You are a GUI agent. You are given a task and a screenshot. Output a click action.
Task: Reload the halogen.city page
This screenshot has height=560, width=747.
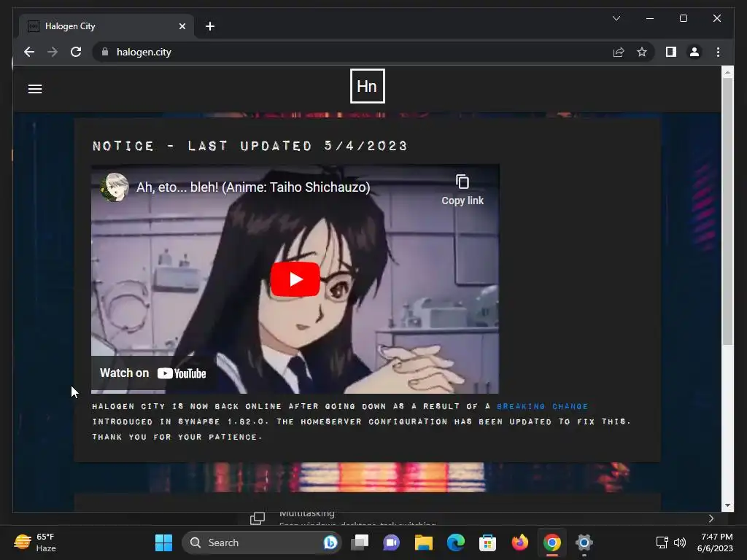click(x=76, y=52)
